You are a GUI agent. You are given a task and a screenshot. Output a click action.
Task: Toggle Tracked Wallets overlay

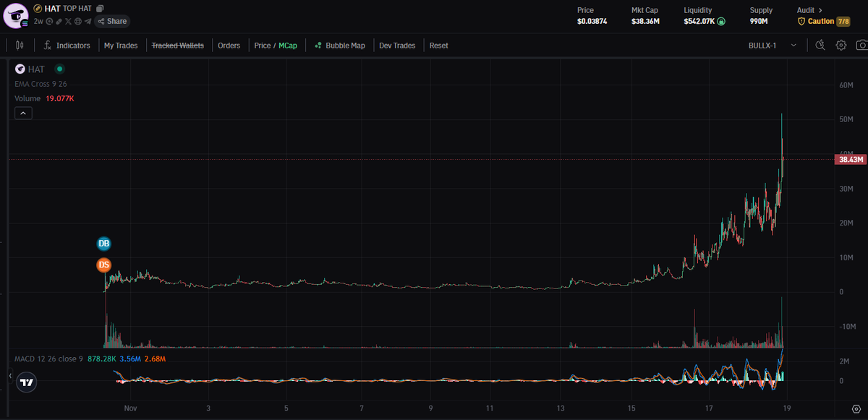click(x=177, y=46)
